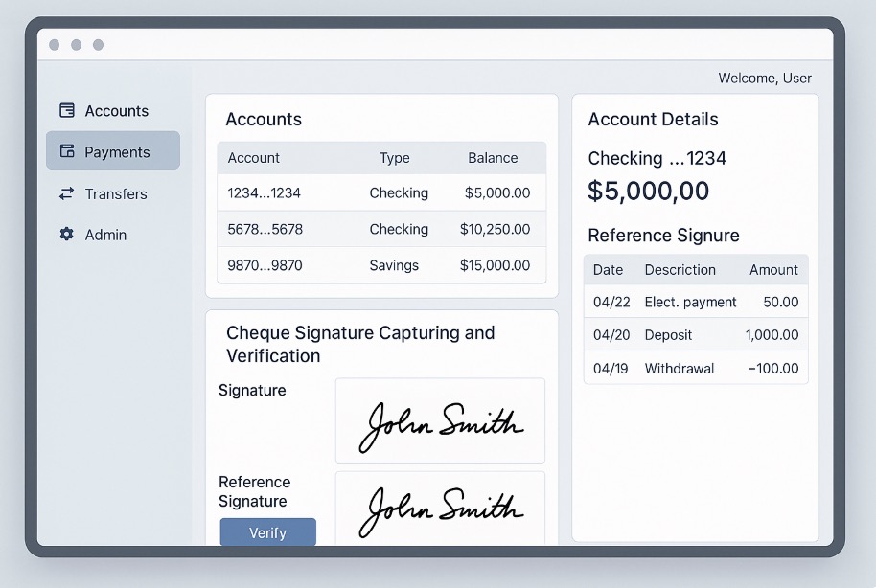Image resolution: width=876 pixels, height=588 pixels.
Task: Click the Accounts wallet icon in sidebar
Action: pos(67,110)
